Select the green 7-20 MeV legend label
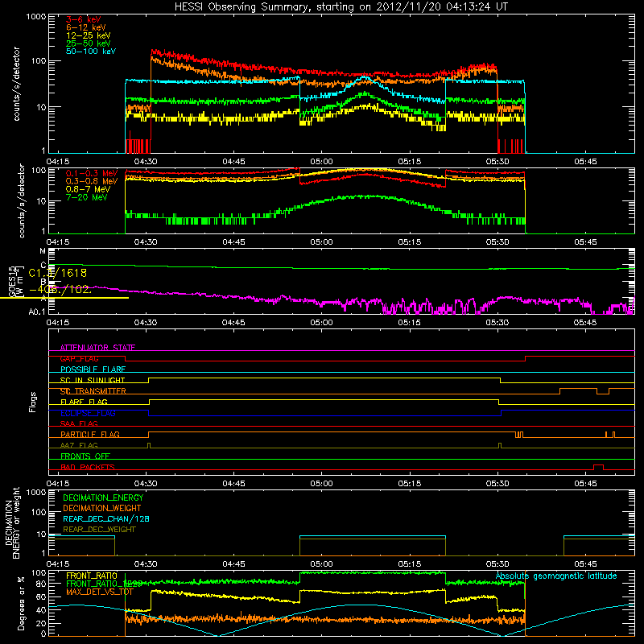Image resolution: width=644 pixels, height=644 pixels. coord(87,197)
